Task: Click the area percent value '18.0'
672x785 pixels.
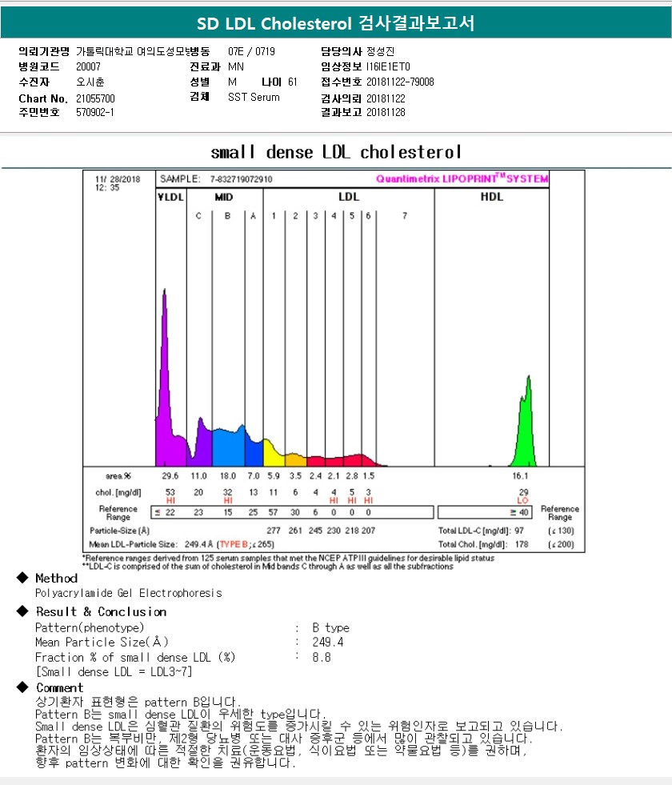Action: [228, 475]
